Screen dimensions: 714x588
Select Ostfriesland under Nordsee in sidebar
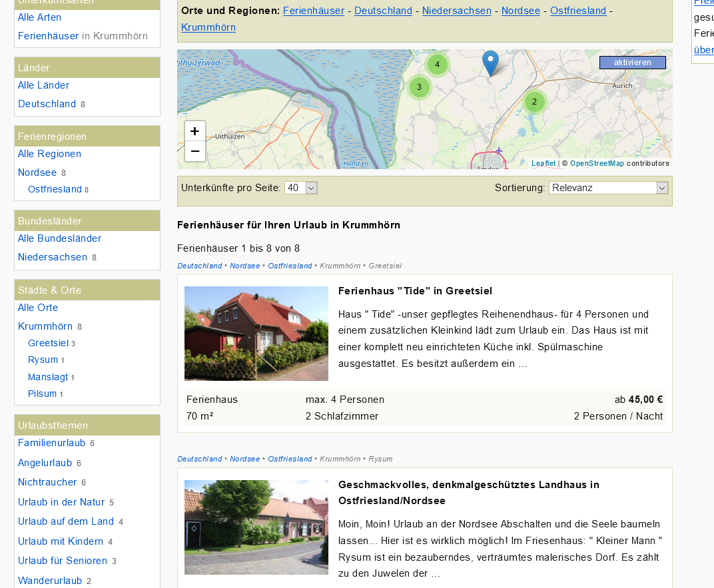click(x=55, y=189)
